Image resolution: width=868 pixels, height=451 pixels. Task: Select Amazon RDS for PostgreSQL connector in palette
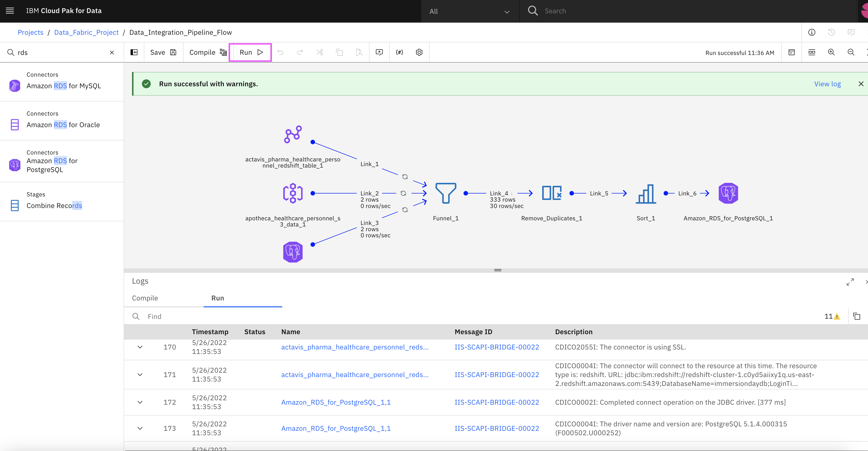click(x=62, y=161)
